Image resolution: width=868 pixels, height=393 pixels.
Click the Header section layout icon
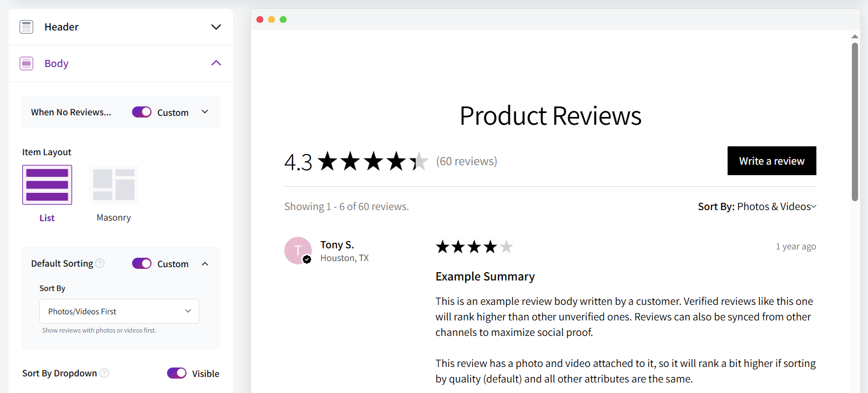[26, 27]
